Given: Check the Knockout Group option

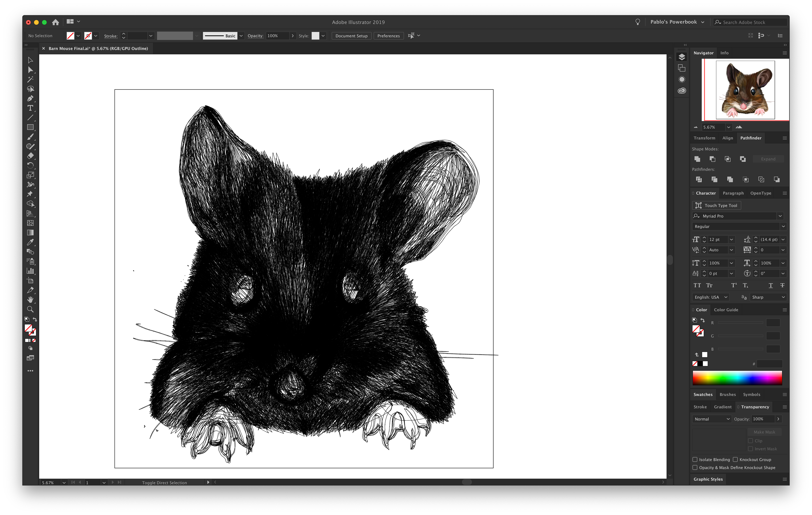Looking at the screenshot, I should (x=735, y=459).
